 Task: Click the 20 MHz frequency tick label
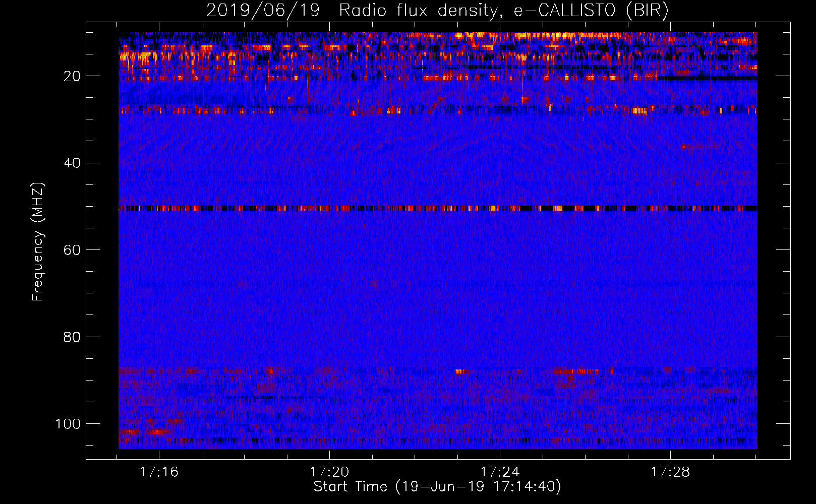(72, 76)
